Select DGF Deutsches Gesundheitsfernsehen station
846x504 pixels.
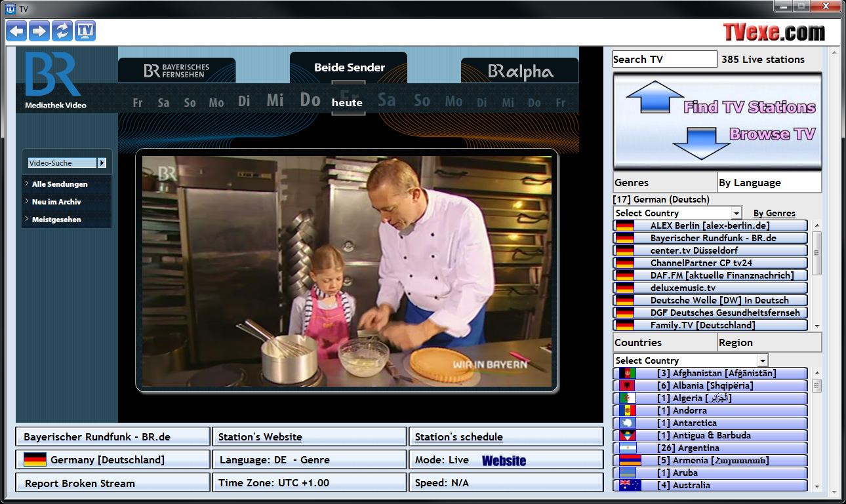[x=710, y=313]
